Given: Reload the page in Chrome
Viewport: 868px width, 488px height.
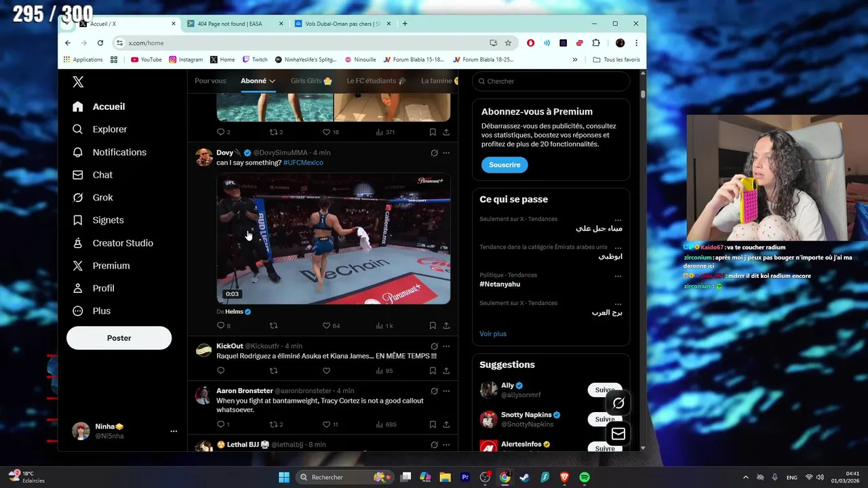Looking at the screenshot, I should pyautogui.click(x=100, y=43).
